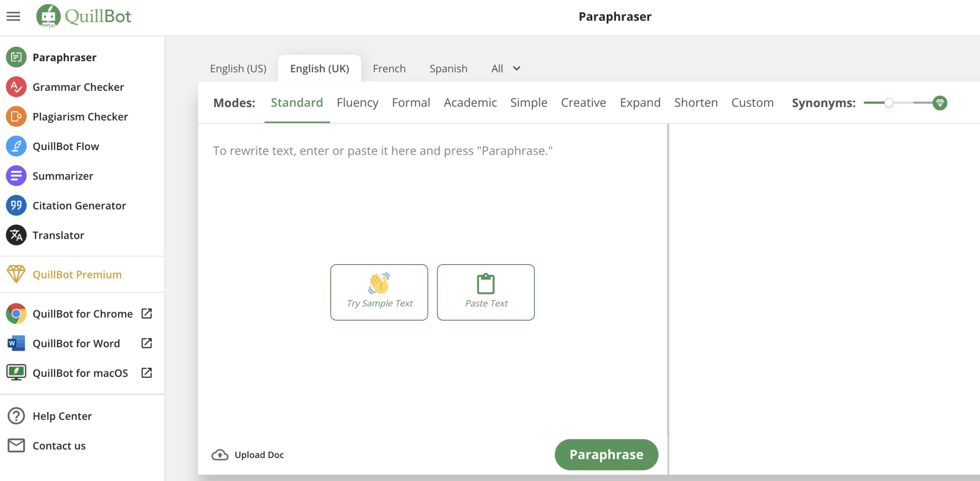
Task: Click the Upload Doc label
Action: (x=259, y=455)
